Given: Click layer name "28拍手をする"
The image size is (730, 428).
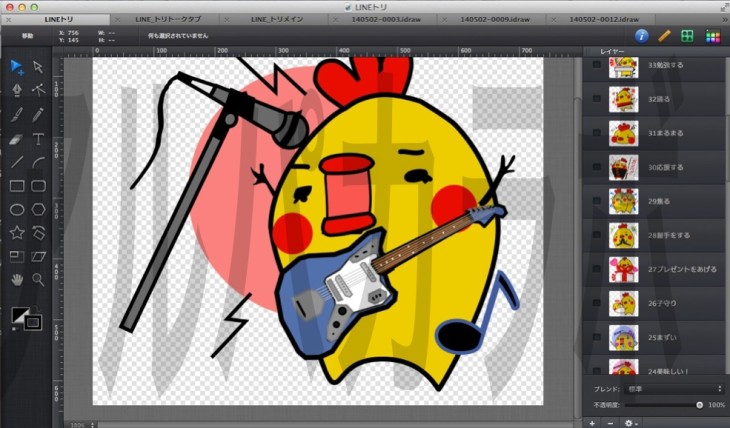Looking at the screenshot, I should coord(669,235).
